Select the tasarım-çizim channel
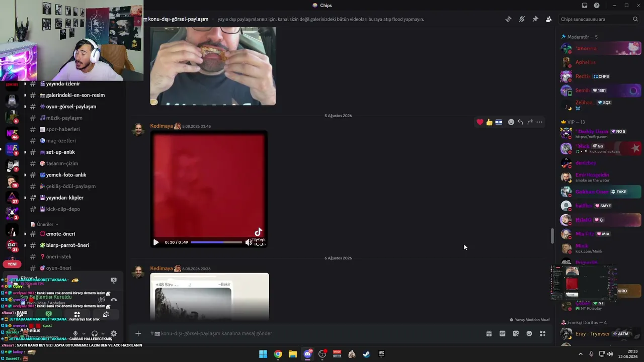The width and height of the screenshot is (644, 362). pos(62,163)
